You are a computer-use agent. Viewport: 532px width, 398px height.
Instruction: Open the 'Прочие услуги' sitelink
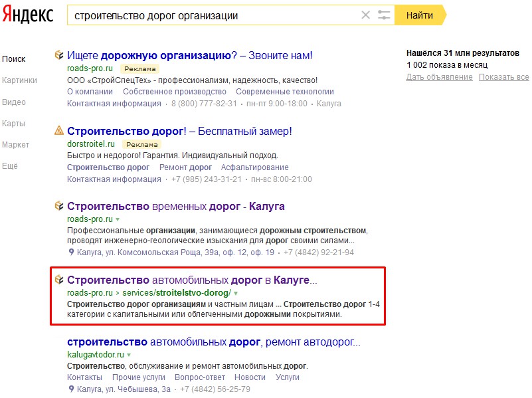click(x=138, y=377)
